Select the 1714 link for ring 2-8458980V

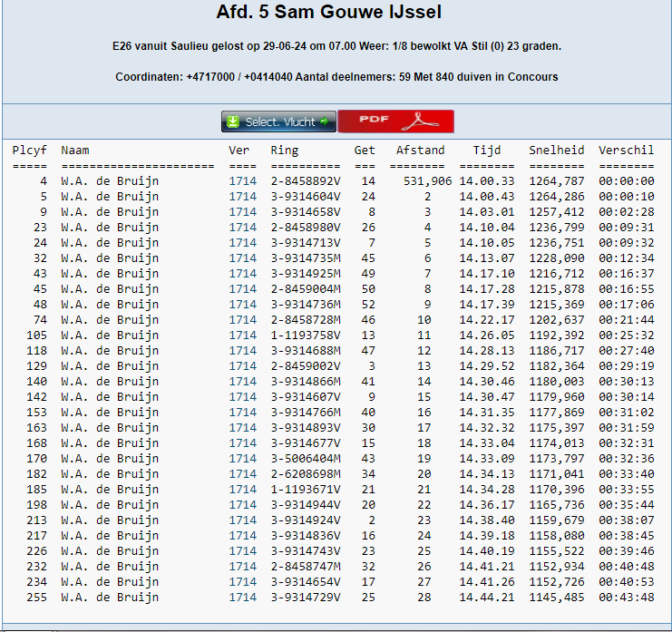click(x=242, y=228)
